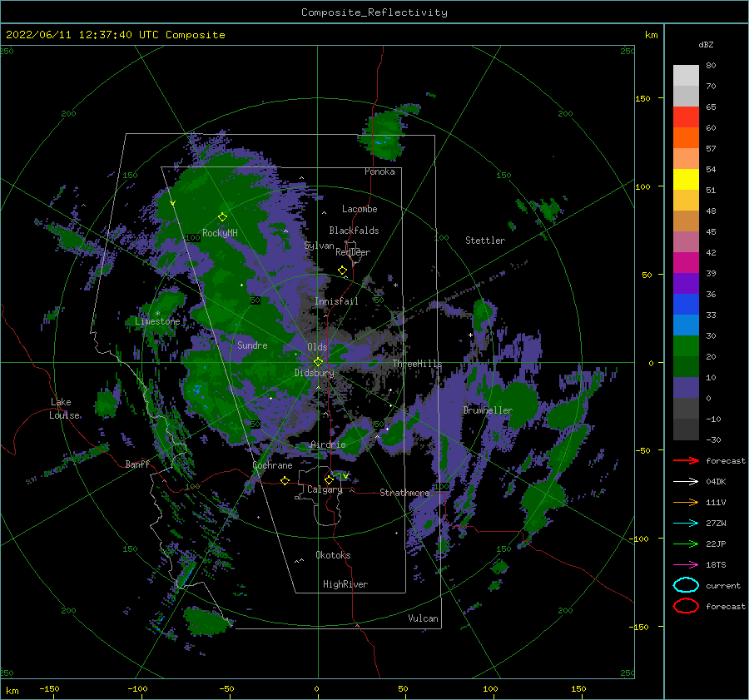The image size is (749, 700).
Task: Click the orange swatch between 60 and 57 dBZ
Action: coord(686,138)
